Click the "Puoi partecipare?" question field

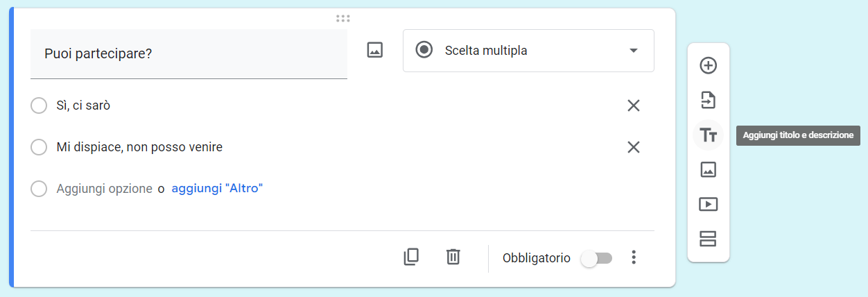(x=189, y=54)
